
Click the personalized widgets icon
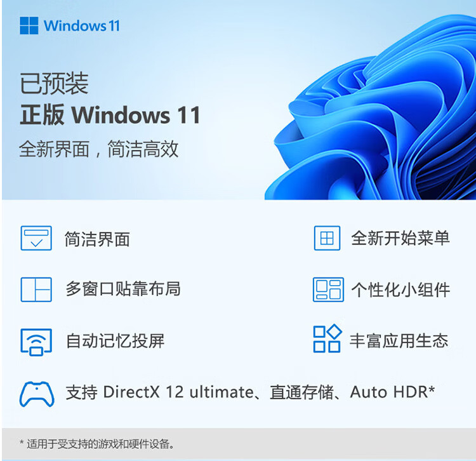tap(328, 290)
